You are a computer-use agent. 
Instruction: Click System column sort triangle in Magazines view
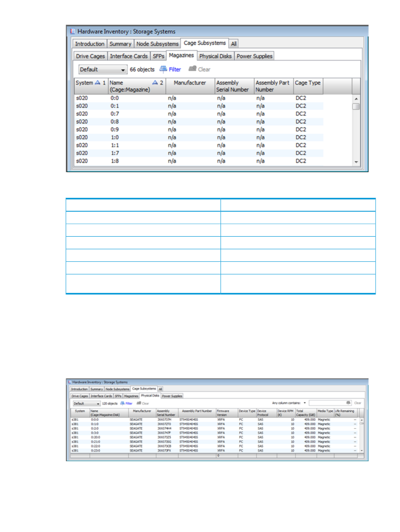[x=97, y=83]
